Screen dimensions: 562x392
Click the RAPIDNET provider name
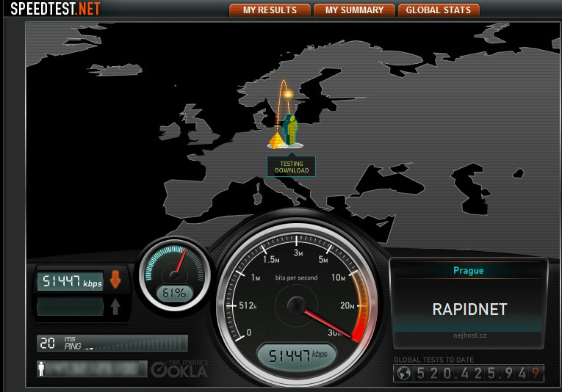[469, 309]
